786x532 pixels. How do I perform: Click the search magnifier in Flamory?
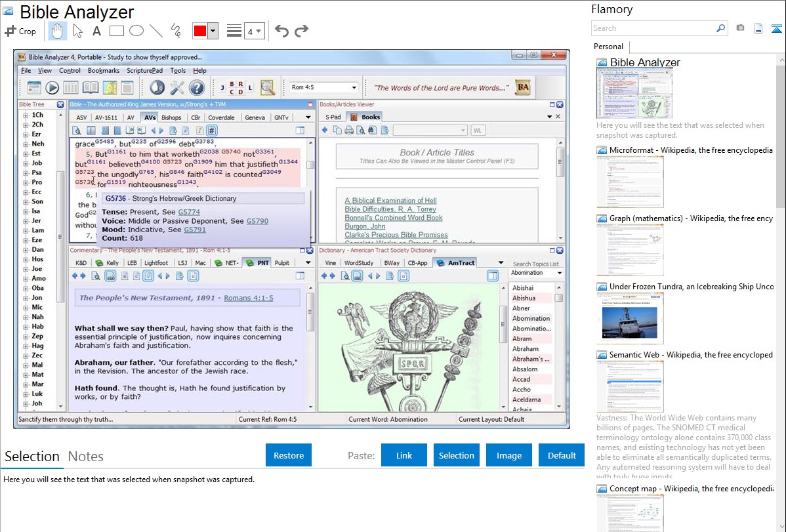pyautogui.click(x=720, y=28)
